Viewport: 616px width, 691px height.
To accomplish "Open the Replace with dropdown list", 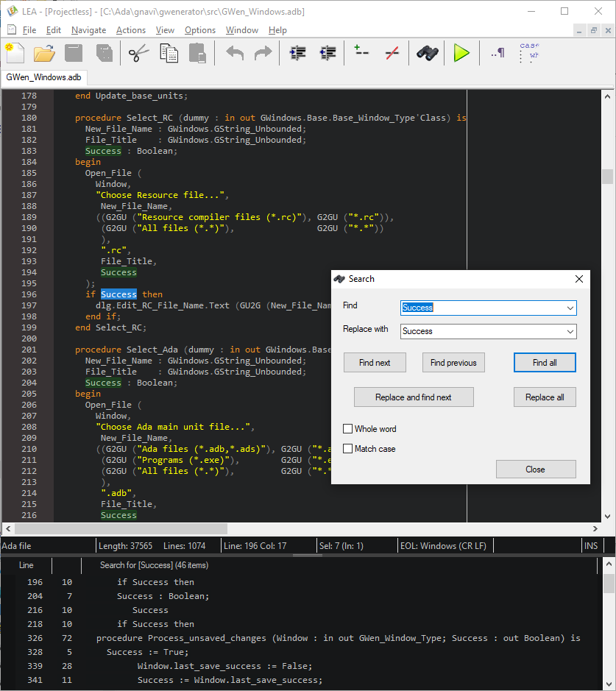I will point(570,331).
